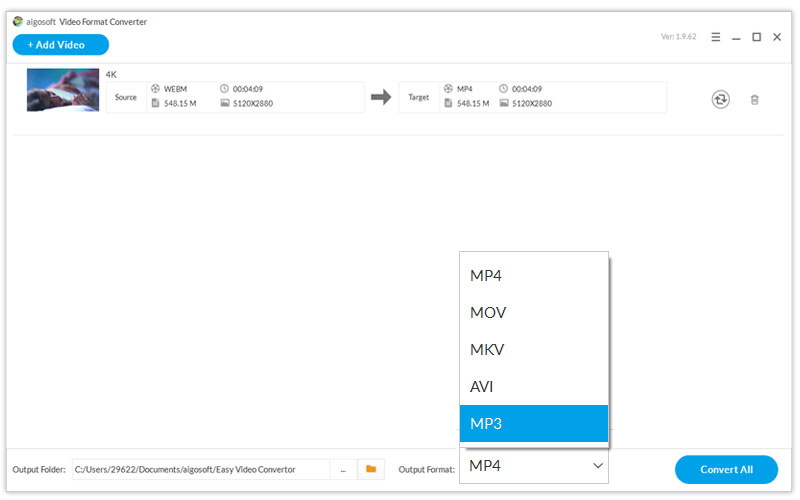Click the convert/refresh icon for the video
800x500 pixels.
tap(720, 99)
